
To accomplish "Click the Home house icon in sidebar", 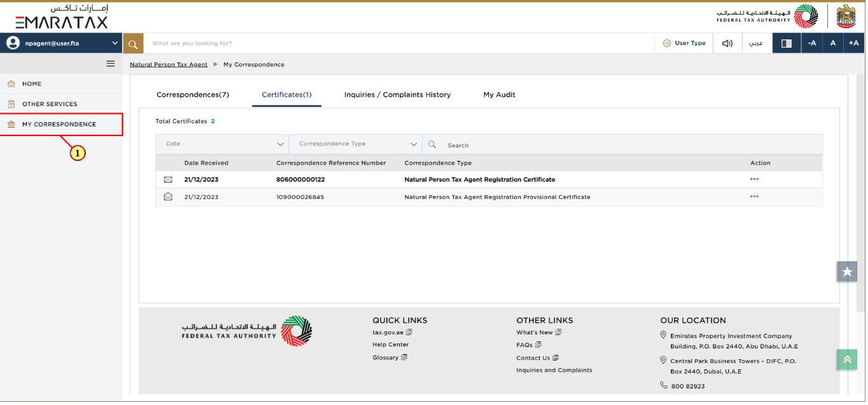I will tap(11, 84).
